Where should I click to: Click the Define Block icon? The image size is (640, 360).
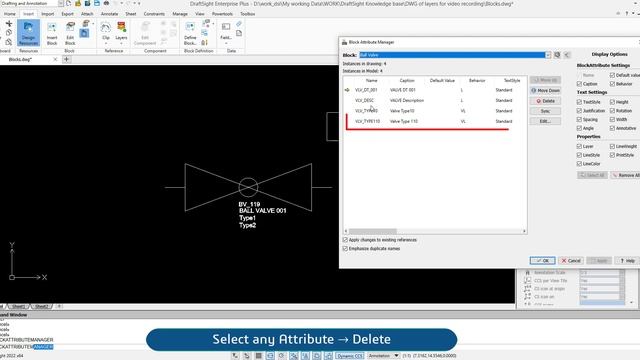tap(190, 28)
